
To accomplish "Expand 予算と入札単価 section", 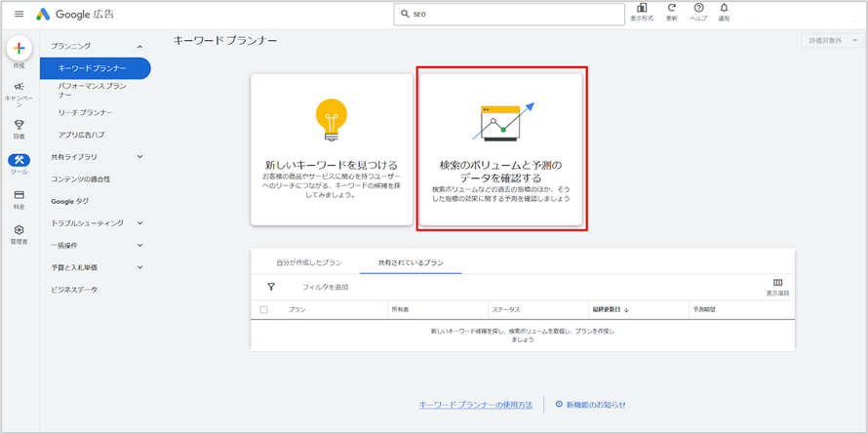I will 139,267.
